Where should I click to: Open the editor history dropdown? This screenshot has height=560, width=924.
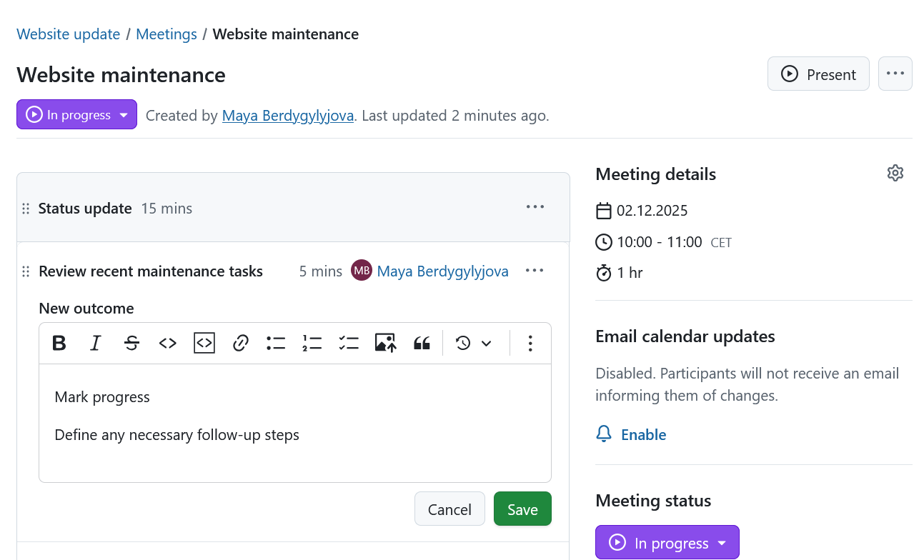pyautogui.click(x=474, y=344)
